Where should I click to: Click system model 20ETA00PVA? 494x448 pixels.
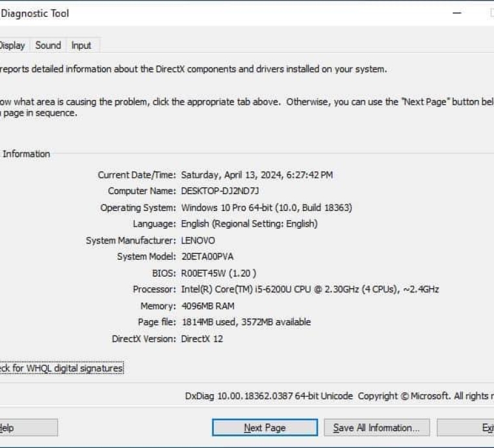click(x=207, y=256)
